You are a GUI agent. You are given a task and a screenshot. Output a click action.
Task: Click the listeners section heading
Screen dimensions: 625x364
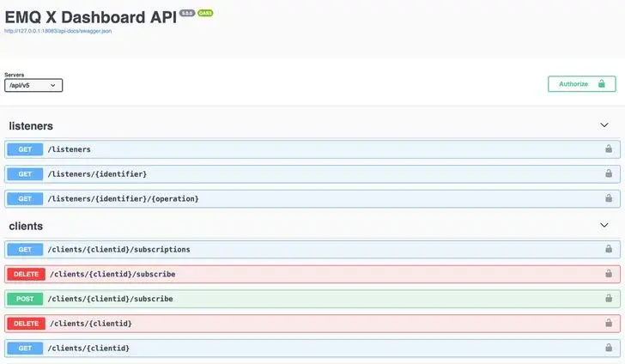[31, 126]
